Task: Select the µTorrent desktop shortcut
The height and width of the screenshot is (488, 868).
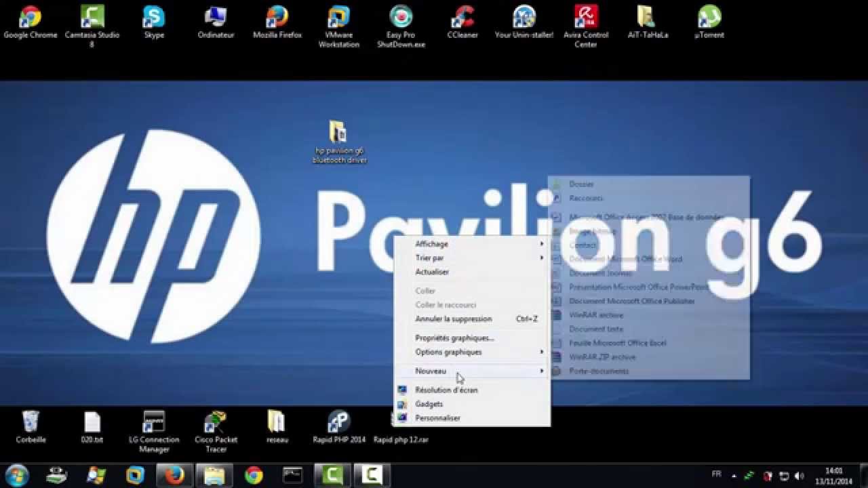Action: pos(709,22)
